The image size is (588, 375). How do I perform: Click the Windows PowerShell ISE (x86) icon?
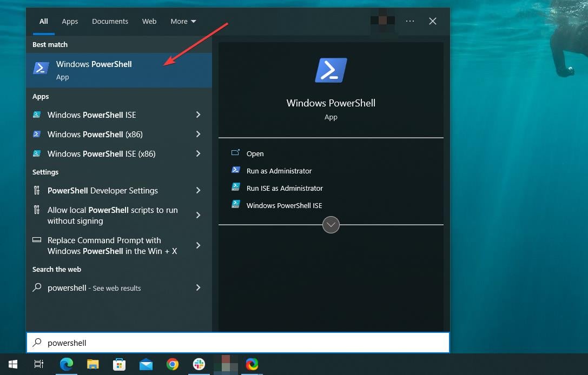click(x=37, y=153)
